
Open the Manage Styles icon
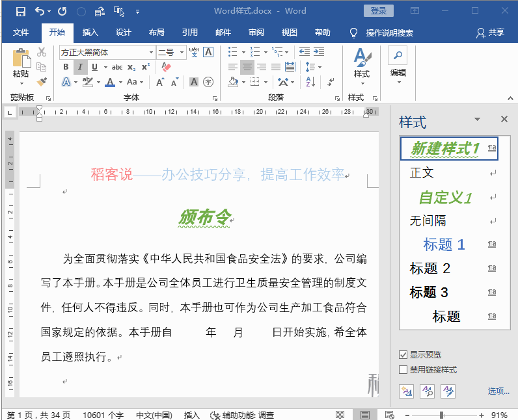(448, 391)
